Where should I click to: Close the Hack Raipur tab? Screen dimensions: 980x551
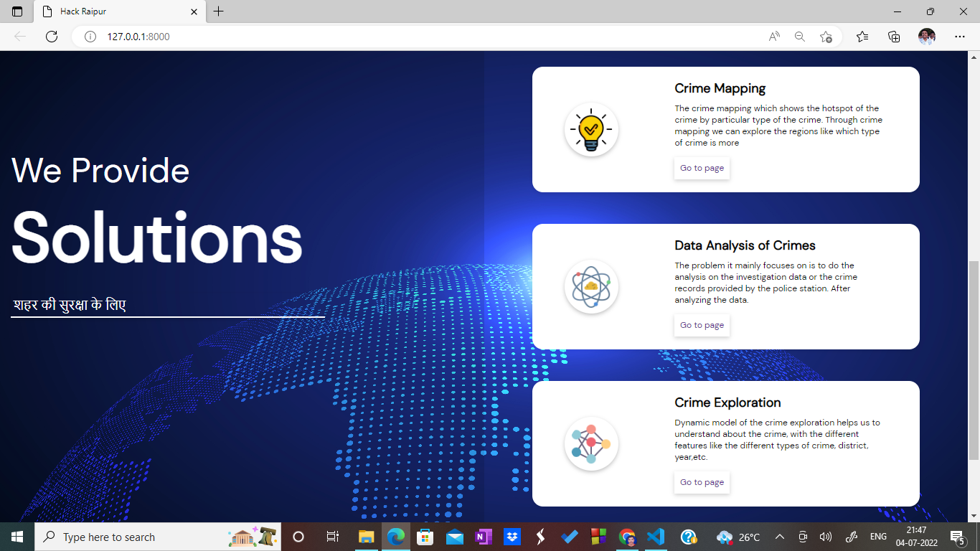194,11
